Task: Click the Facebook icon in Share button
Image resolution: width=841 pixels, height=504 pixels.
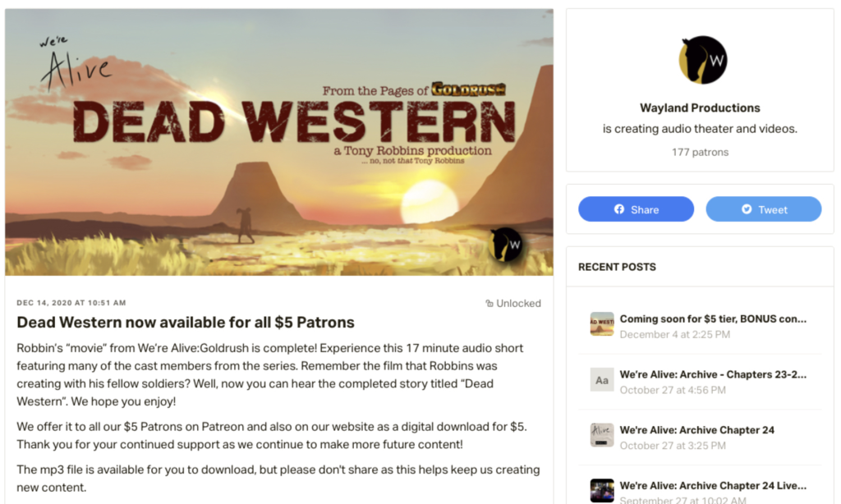Action: point(619,209)
